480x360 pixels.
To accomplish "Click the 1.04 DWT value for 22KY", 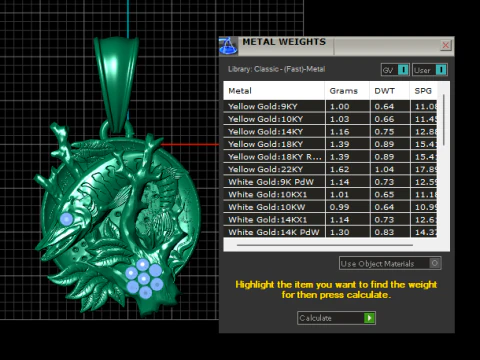I will click(384, 169).
